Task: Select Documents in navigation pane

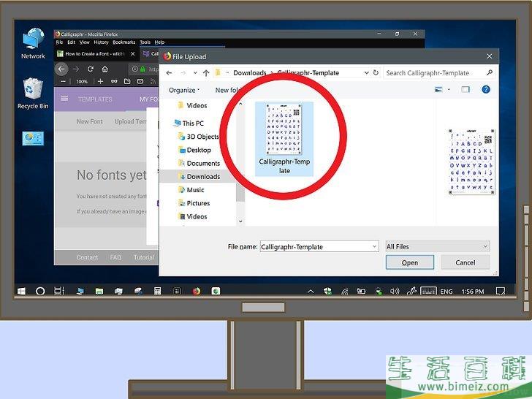Action: [x=199, y=163]
